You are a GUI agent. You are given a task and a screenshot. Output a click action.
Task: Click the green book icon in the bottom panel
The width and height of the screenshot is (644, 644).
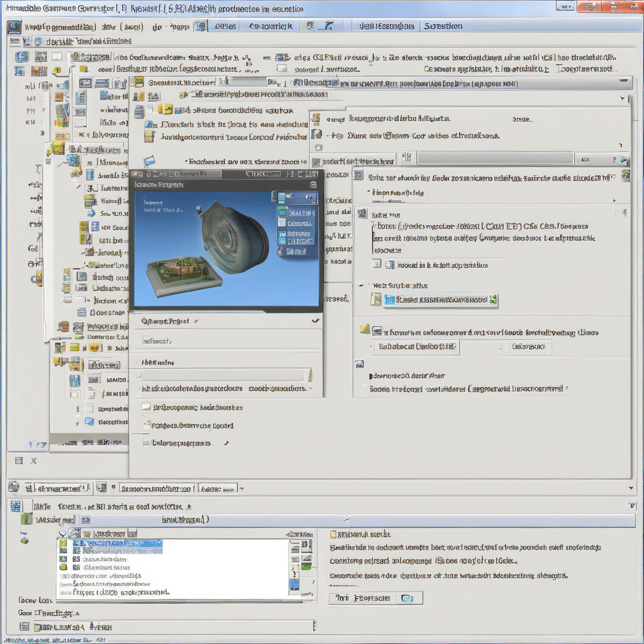(26, 519)
